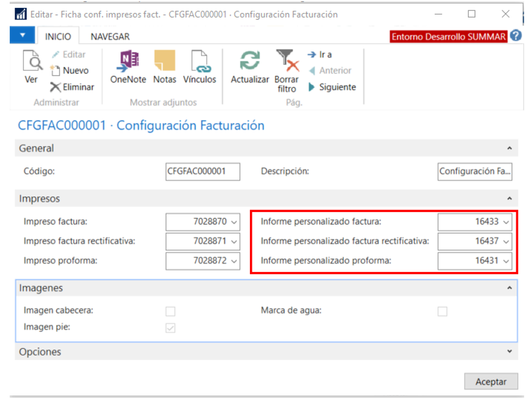Click the Ver magnifier icon
This screenshot has width=532, height=416.
tap(31, 61)
